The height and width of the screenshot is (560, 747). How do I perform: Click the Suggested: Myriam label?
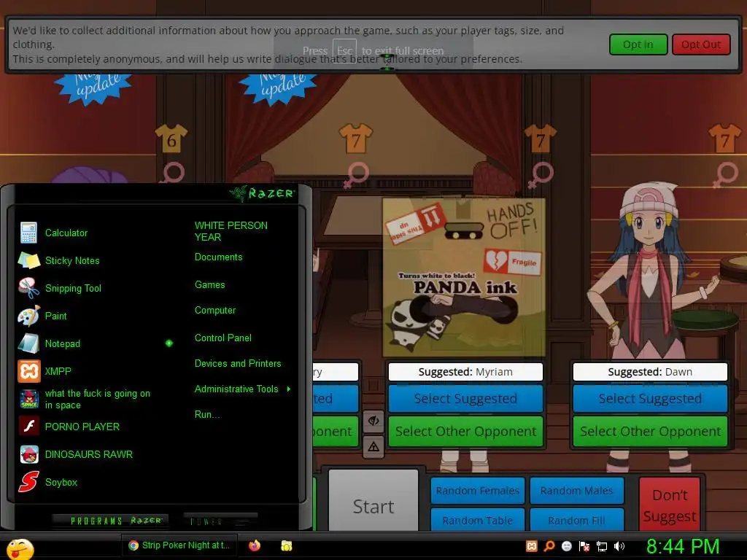pos(465,372)
